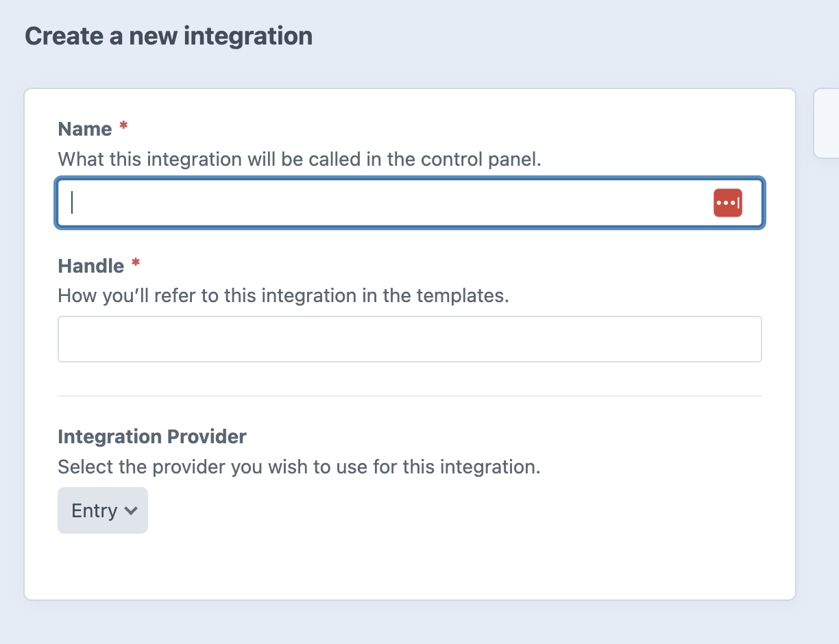This screenshot has width=839, height=644.
Task: Click the provider selection helper text
Action: point(298,467)
